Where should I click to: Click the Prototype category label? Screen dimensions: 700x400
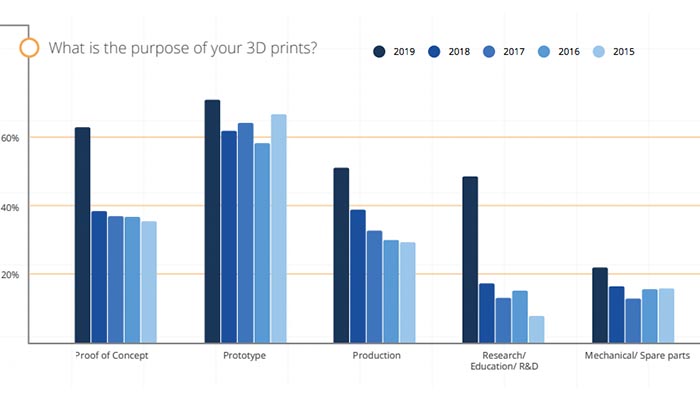coord(246,355)
